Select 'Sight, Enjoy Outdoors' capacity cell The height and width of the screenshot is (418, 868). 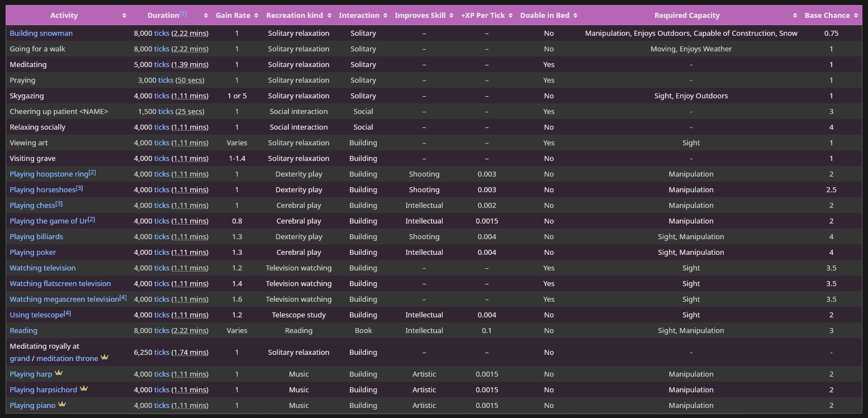point(691,96)
